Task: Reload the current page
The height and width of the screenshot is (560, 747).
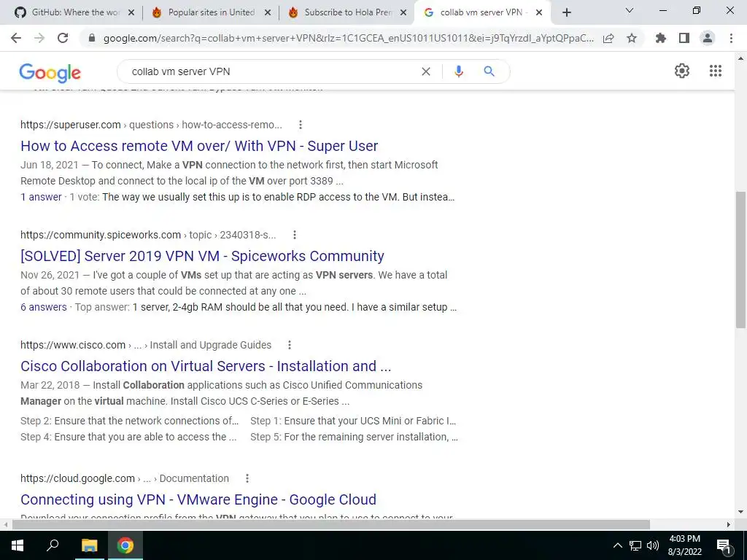Action: coord(63,38)
